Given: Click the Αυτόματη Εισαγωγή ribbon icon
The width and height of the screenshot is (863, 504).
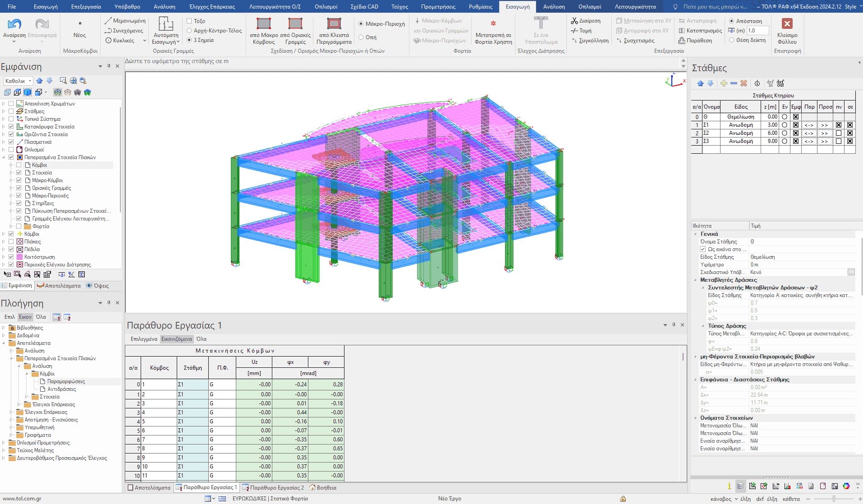Looking at the screenshot, I should click(165, 24).
